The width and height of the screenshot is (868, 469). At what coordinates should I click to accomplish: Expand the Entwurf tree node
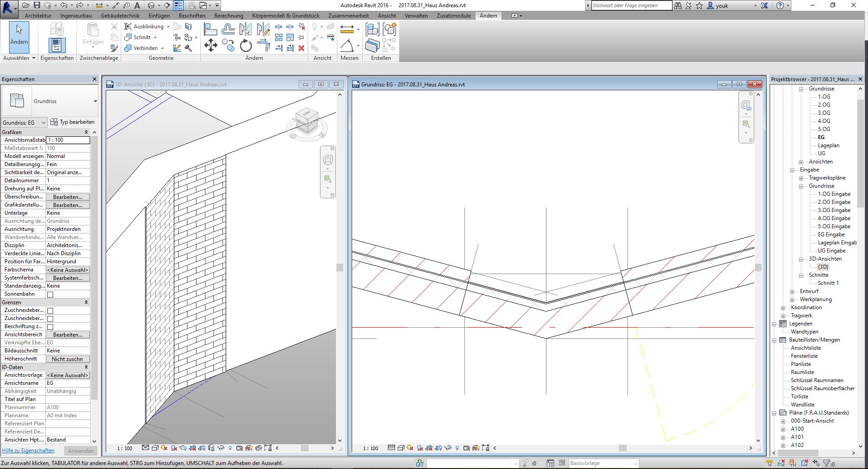(x=792, y=292)
